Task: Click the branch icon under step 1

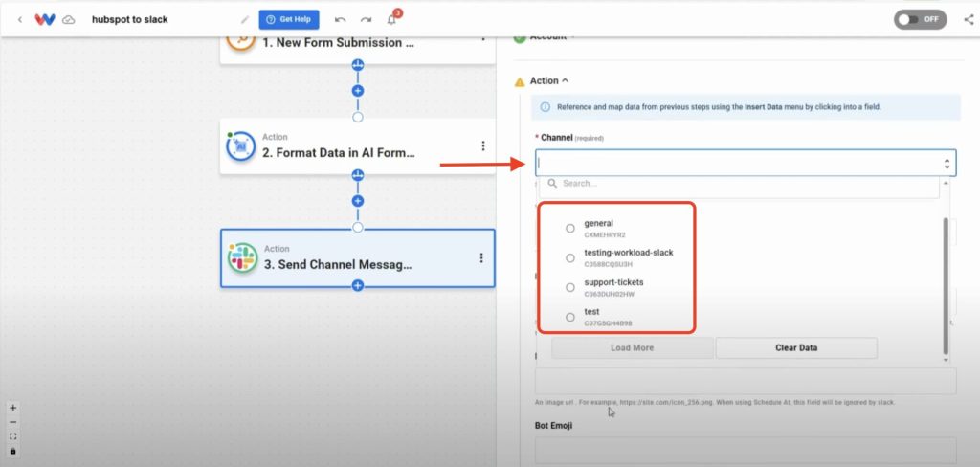Action: click(x=358, y=64)
